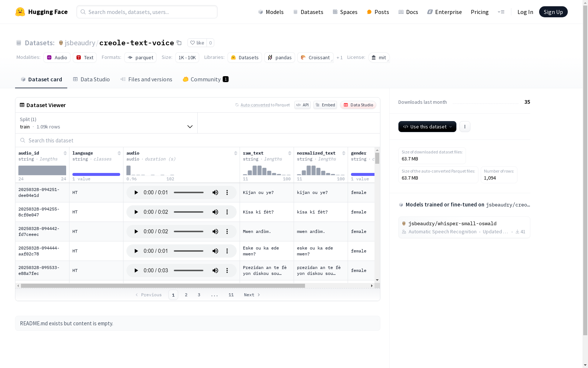The height and width of the screenshot is (368, 588).
Task: Seek audio slider in Mwen anfòm. row
Action: tap(189, 231)
